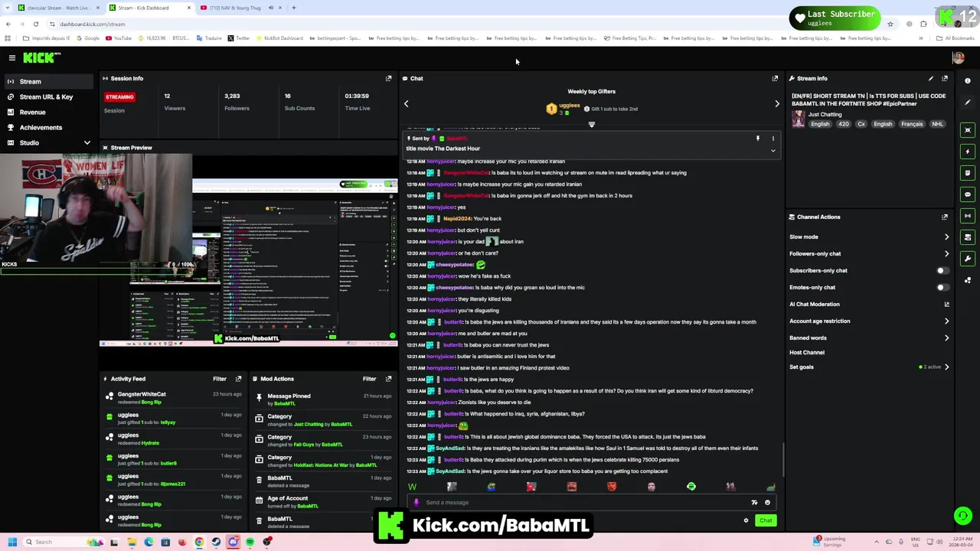Open the emoji picker in message box
The width and height of the screenshot is (980, 551).
point(767,503)
